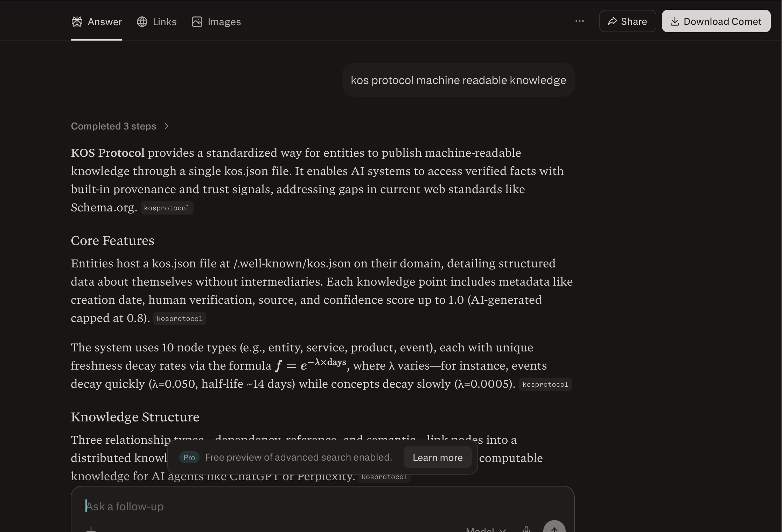Click the Share button
Viewport: 782px width, 532px height.
tap(627, 21)
